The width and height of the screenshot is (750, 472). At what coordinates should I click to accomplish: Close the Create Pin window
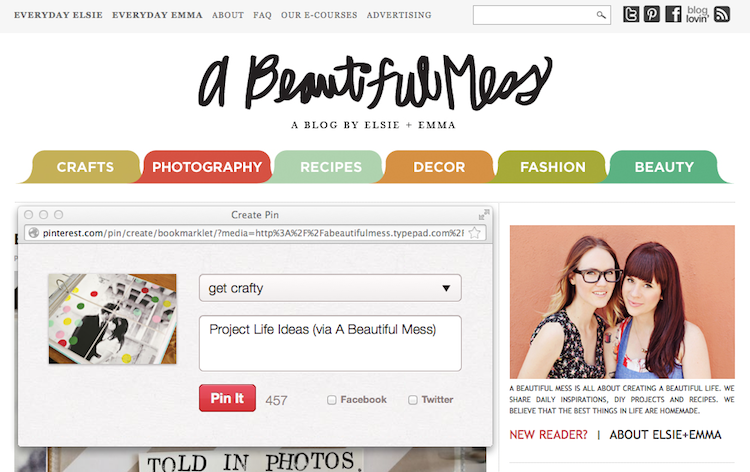(29, 215)
